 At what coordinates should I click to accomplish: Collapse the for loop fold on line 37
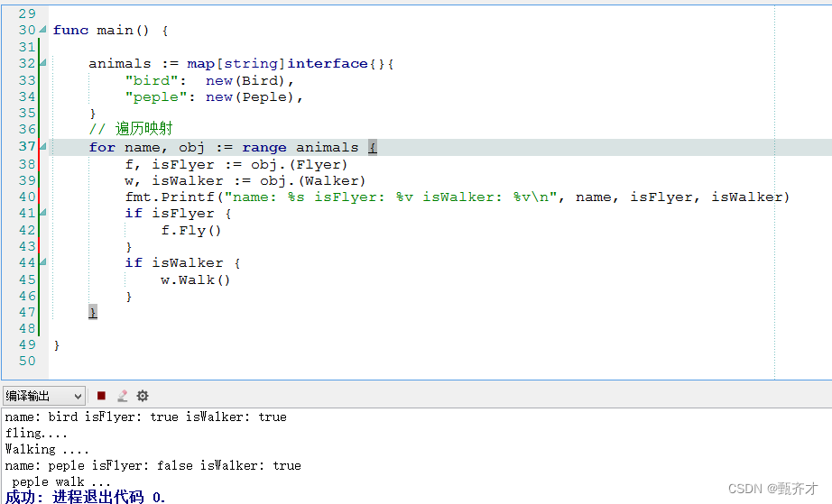43,147
